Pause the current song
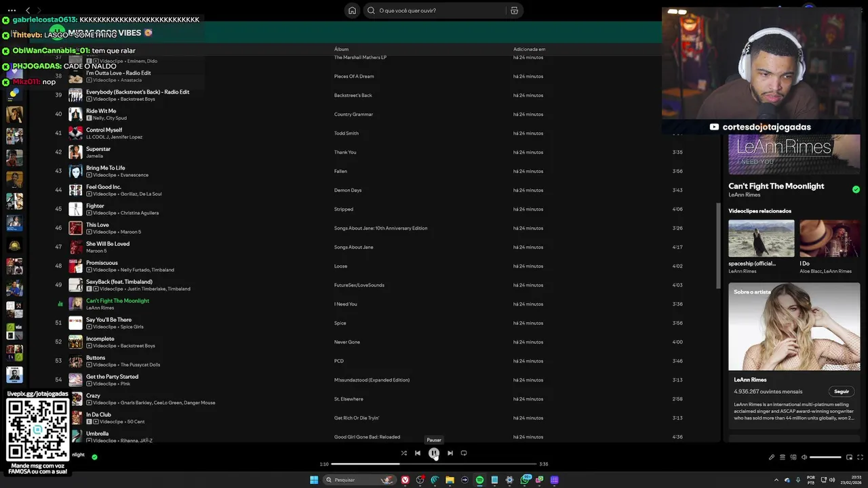 (434, 453)
